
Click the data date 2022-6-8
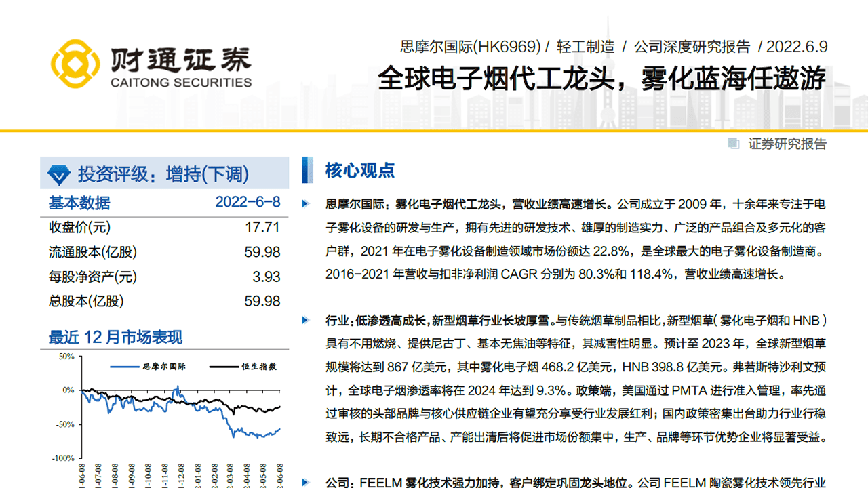[248, 202]
